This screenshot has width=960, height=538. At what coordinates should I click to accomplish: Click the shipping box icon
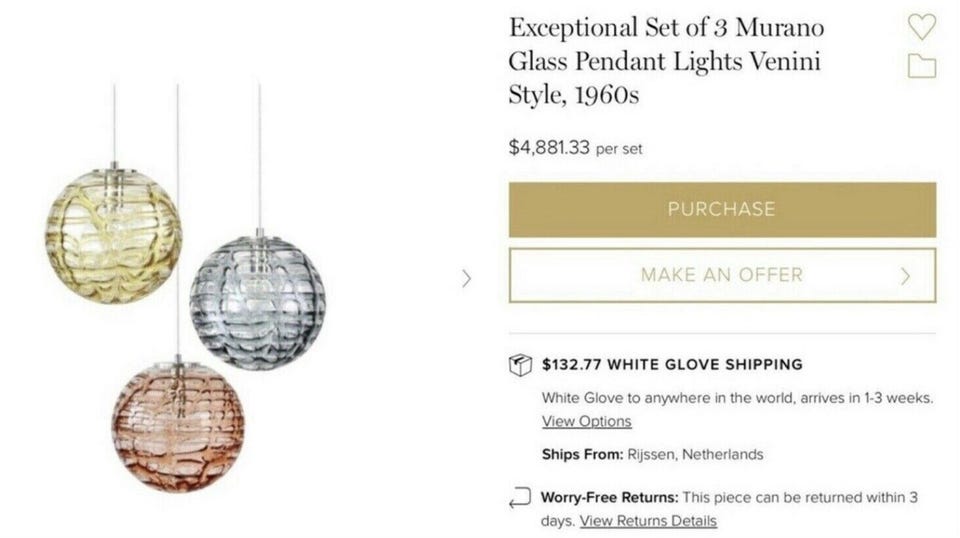point(520,365)
